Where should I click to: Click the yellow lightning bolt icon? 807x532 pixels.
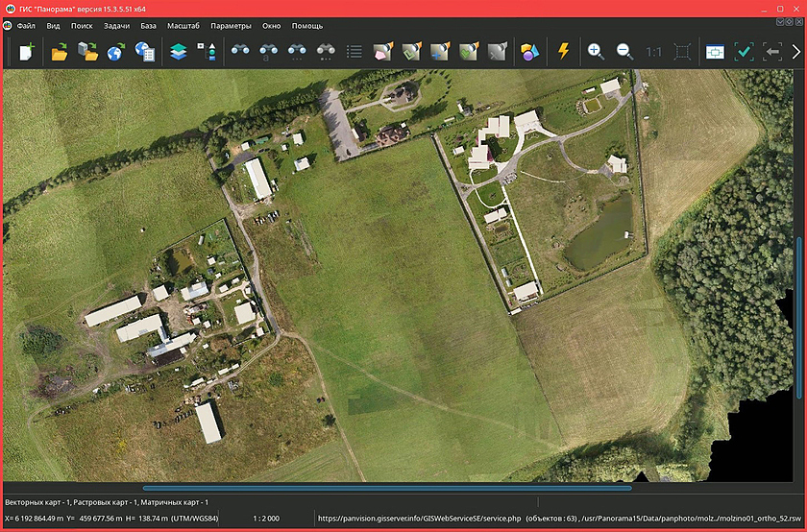(564, 52)
